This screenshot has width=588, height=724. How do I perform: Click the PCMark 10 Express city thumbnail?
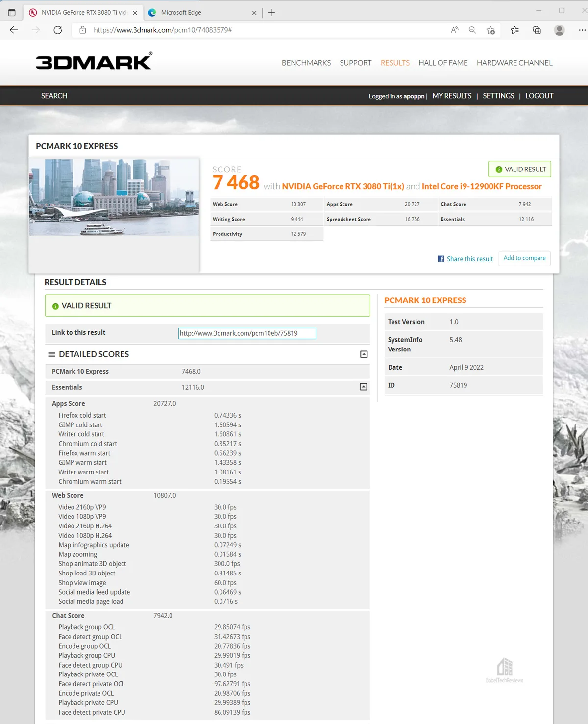[114, 197]
